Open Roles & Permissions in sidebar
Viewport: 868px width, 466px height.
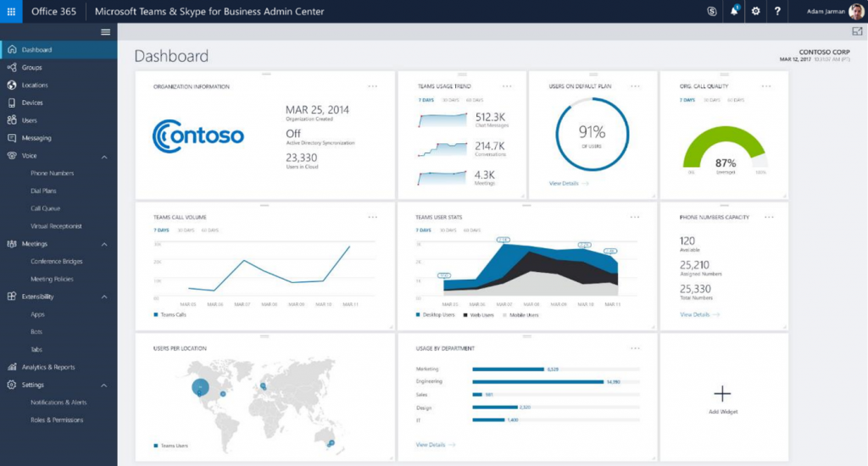[57, 420]
